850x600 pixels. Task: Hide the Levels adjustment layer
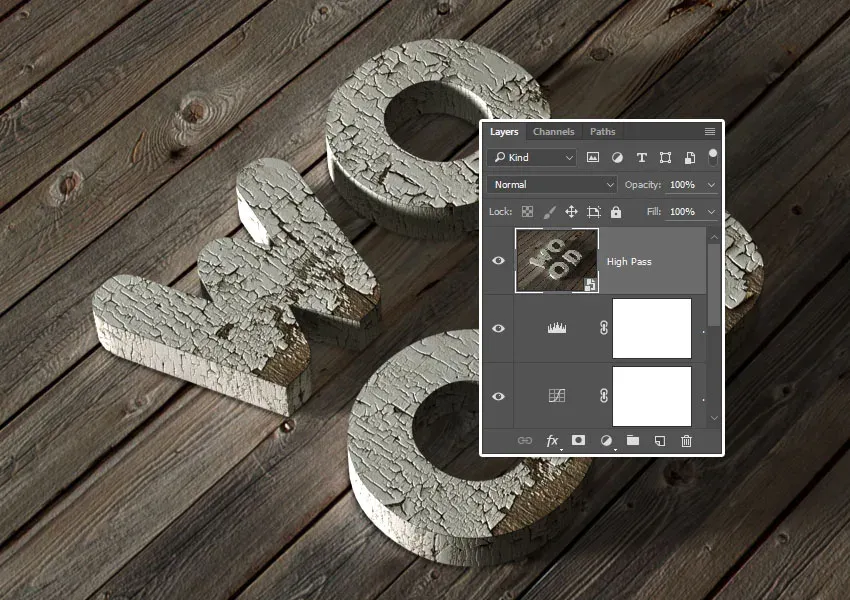tap(498, 328)
